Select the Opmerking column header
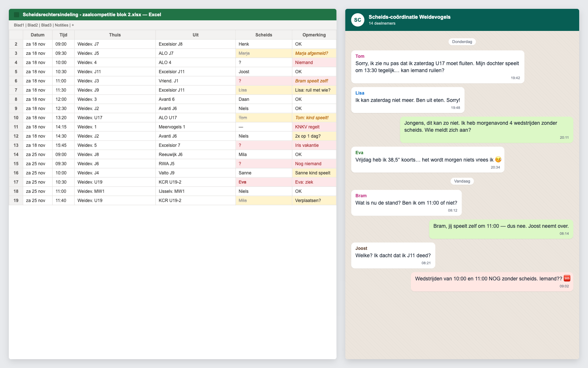This screenshot has width=588, height=368. coord(314,35)
